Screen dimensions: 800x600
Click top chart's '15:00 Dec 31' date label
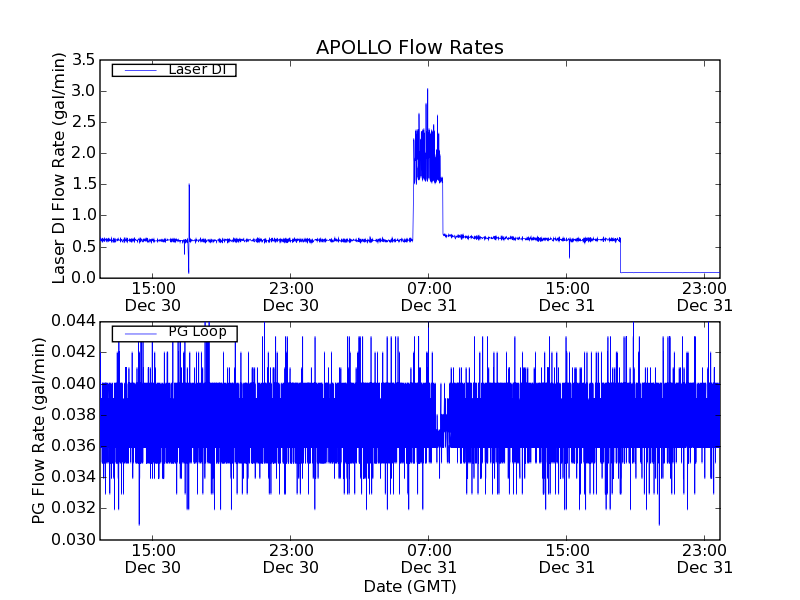(567, 297)
